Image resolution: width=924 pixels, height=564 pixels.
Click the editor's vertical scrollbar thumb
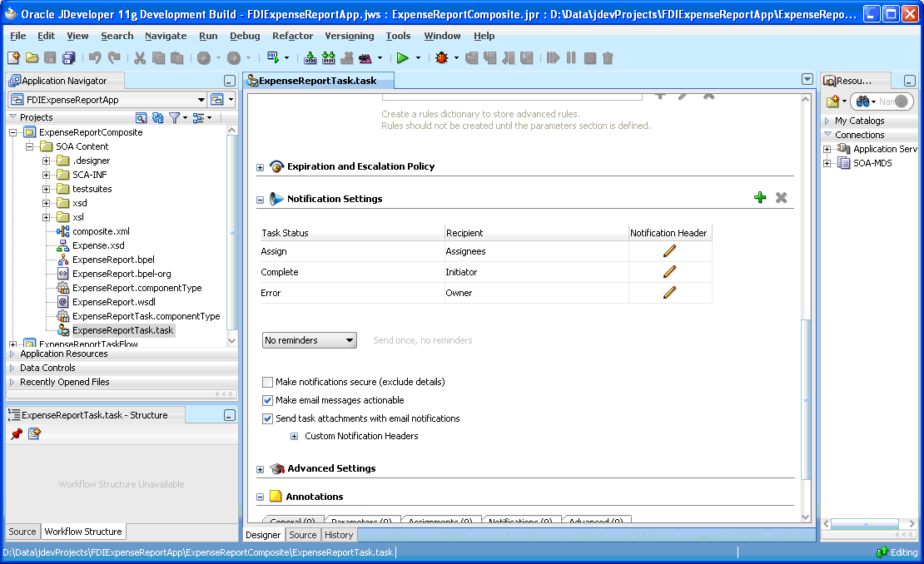pos(806,399)
